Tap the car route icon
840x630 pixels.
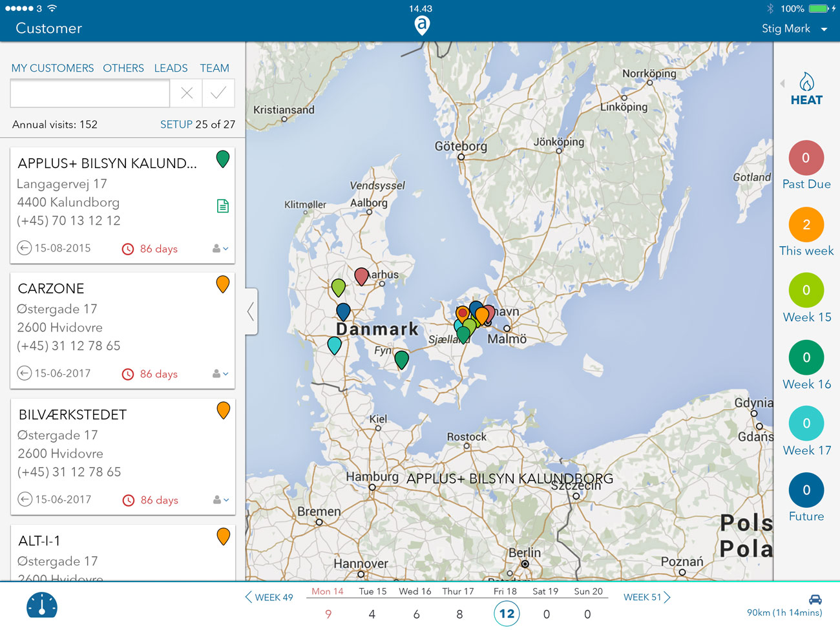coord(815,599)
